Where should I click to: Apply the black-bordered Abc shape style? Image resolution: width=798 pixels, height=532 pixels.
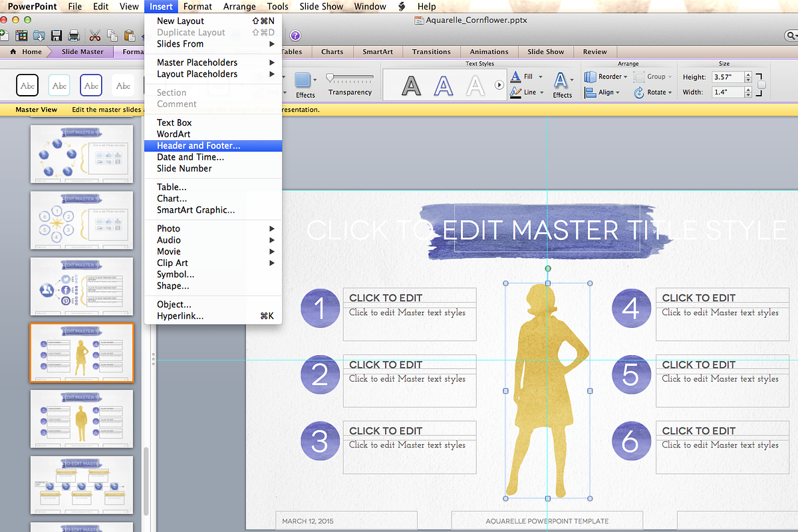27,85
